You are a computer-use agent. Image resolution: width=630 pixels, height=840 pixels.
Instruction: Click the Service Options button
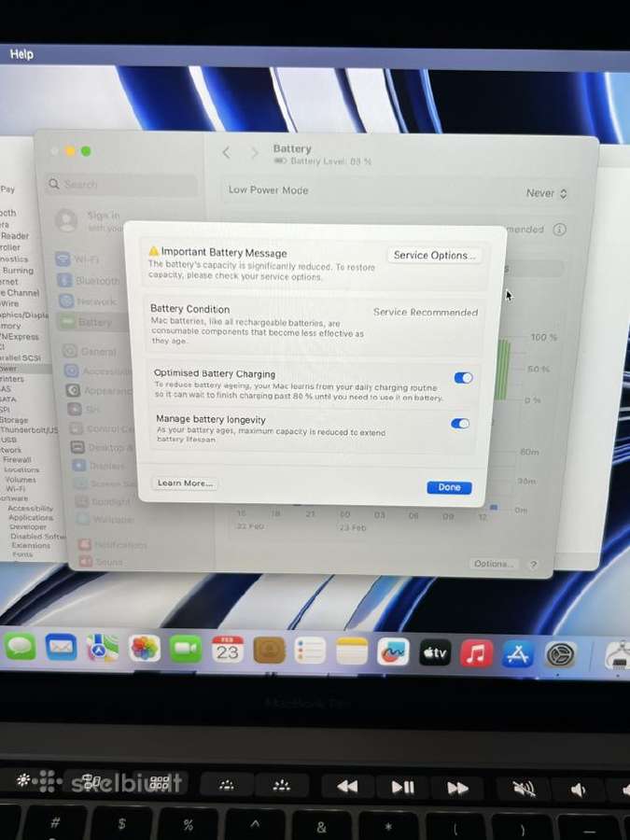click(434, 255)
